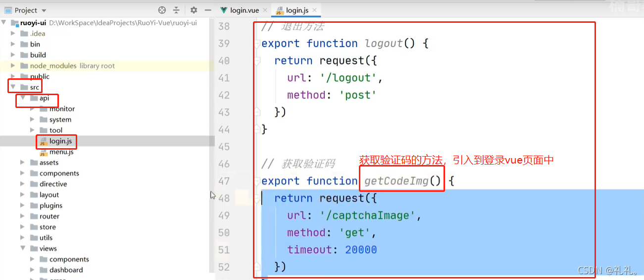Viewport: 644px width, 280px height.
Task: Select the assets folder
Action: [x=49, y=163]
